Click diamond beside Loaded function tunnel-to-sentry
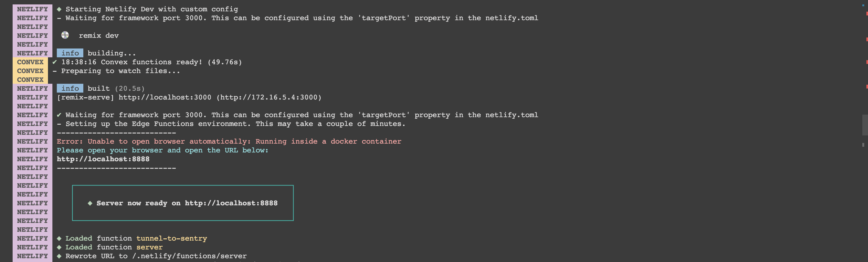This screenshot has width=868, height=262. (59, 238)
